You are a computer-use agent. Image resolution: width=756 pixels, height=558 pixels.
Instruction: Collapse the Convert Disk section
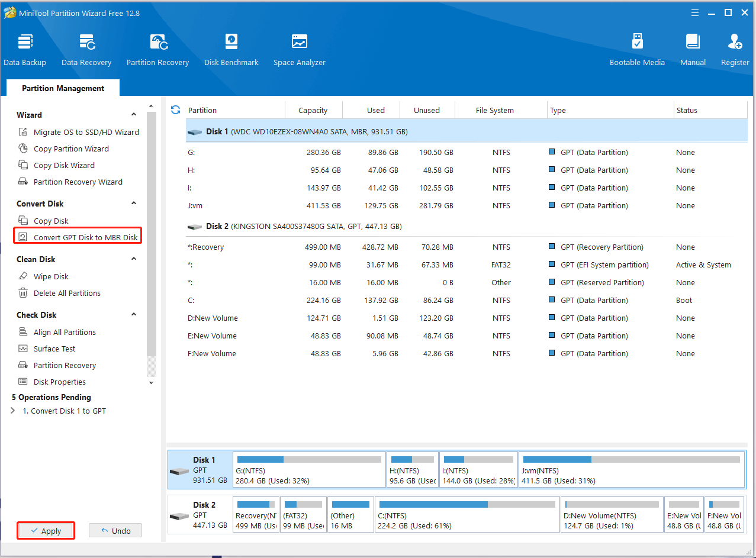[x=134, y=204]
